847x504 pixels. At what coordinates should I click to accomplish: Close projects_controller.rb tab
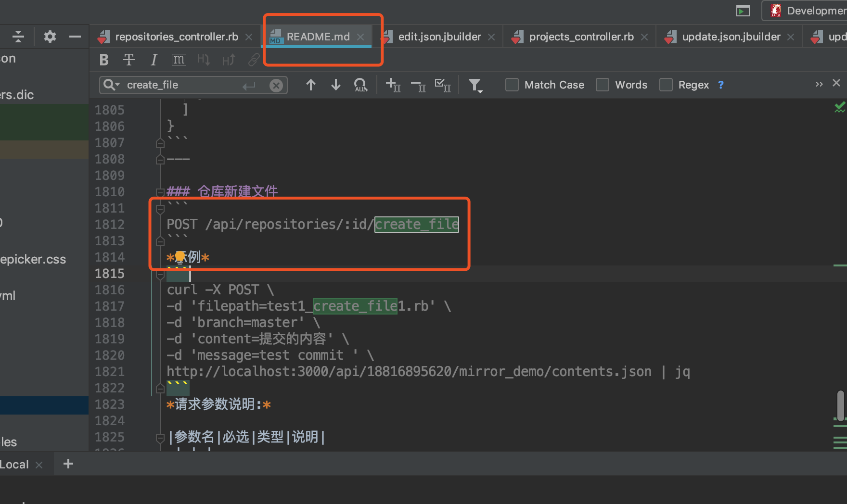click(644, 37)
